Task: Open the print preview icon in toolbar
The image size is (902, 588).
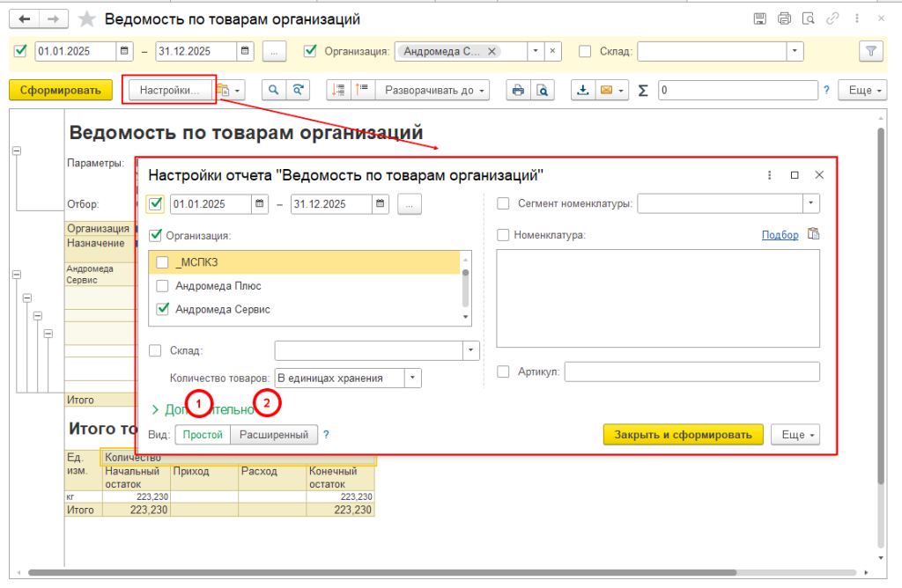Action: coord(543,90)
